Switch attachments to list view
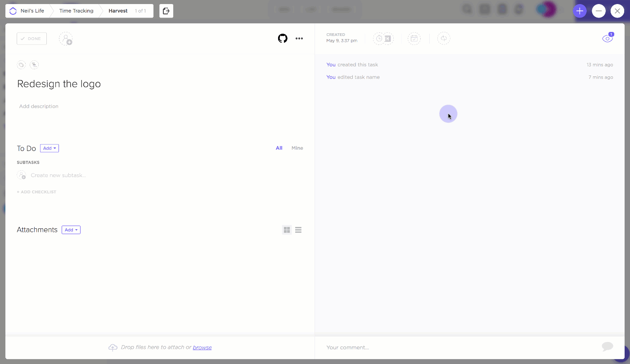Viewport: 630px width, 364px height. coord(298,230)
